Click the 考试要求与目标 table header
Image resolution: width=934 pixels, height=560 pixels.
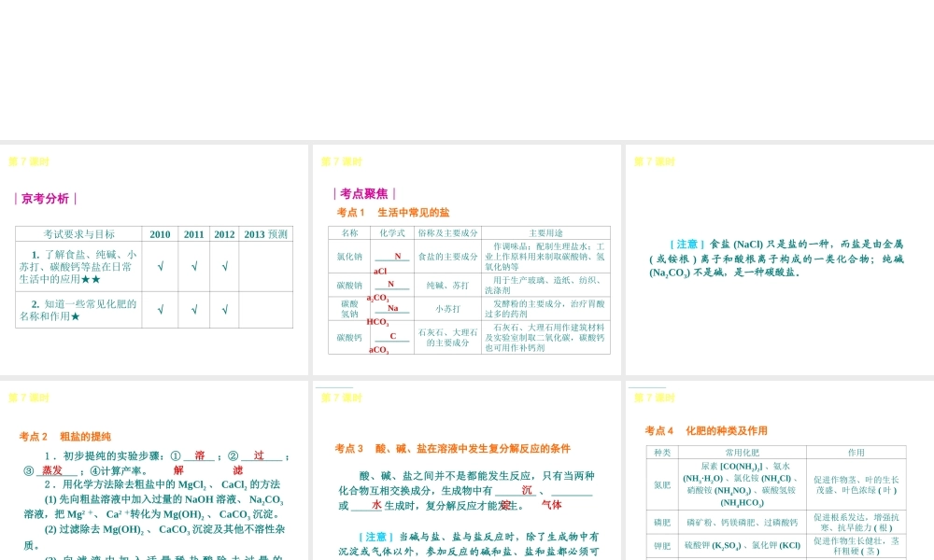(x=78, y=234)
